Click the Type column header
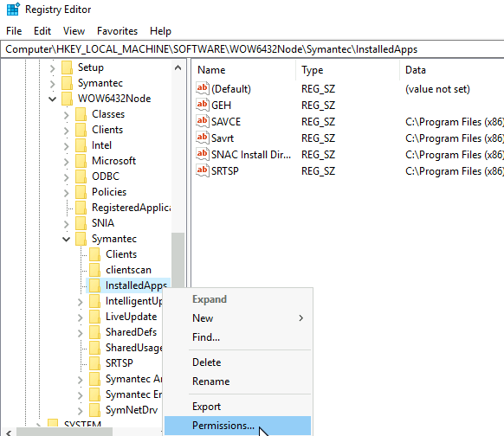The height and width of the screenshot is (436, 504). click(348, 70)
